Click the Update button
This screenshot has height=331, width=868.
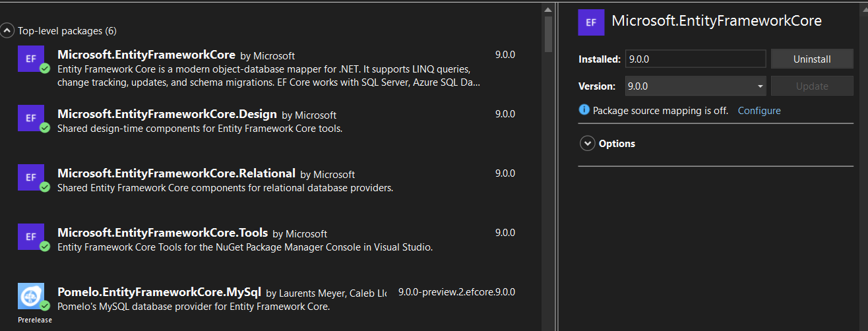click(x=812, y=86)
